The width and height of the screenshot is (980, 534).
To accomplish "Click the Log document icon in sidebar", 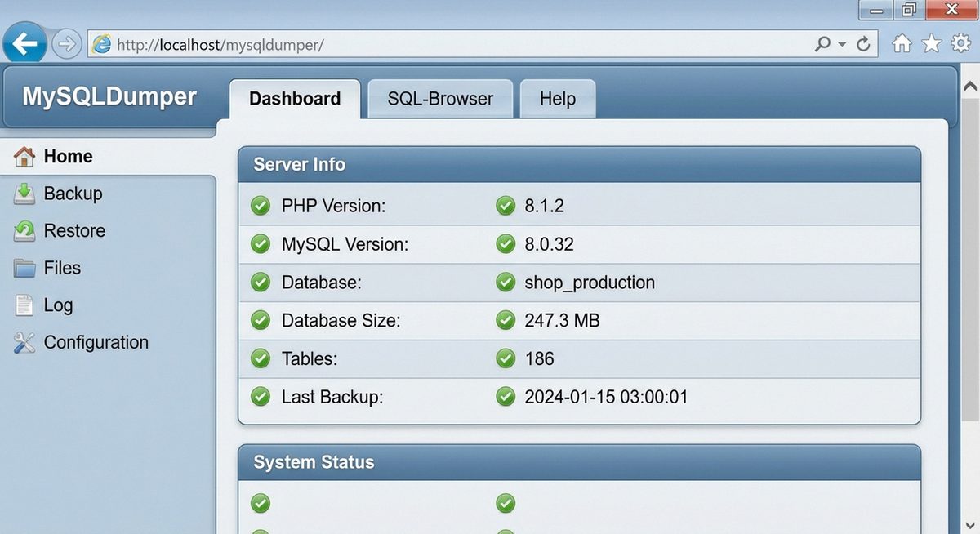I will [25, 305].
